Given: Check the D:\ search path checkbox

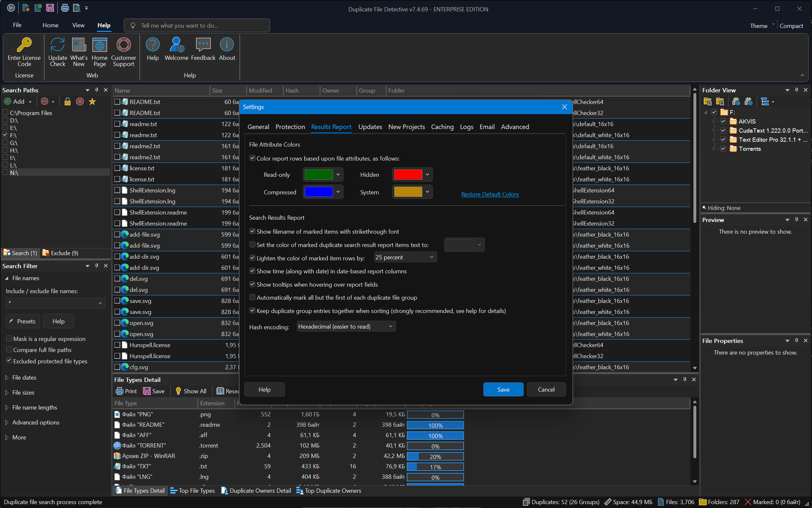Looking at the screenshot, I should [5, 120].
